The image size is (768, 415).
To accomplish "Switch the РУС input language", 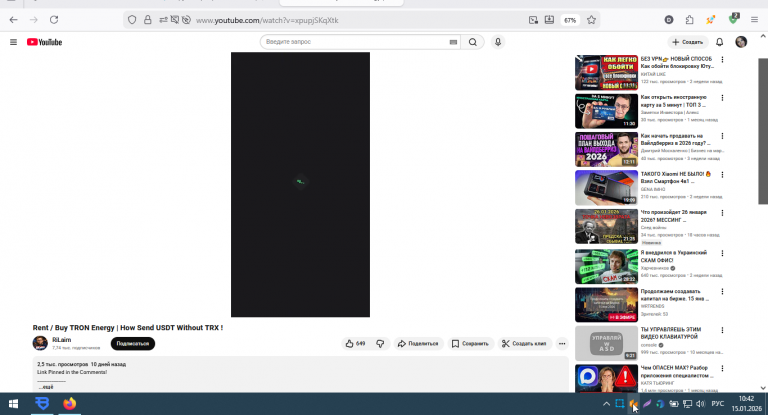I will (718, 404).
